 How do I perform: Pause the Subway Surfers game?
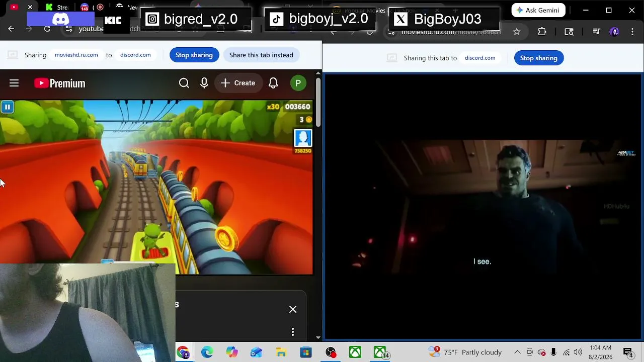click(7, 107)
